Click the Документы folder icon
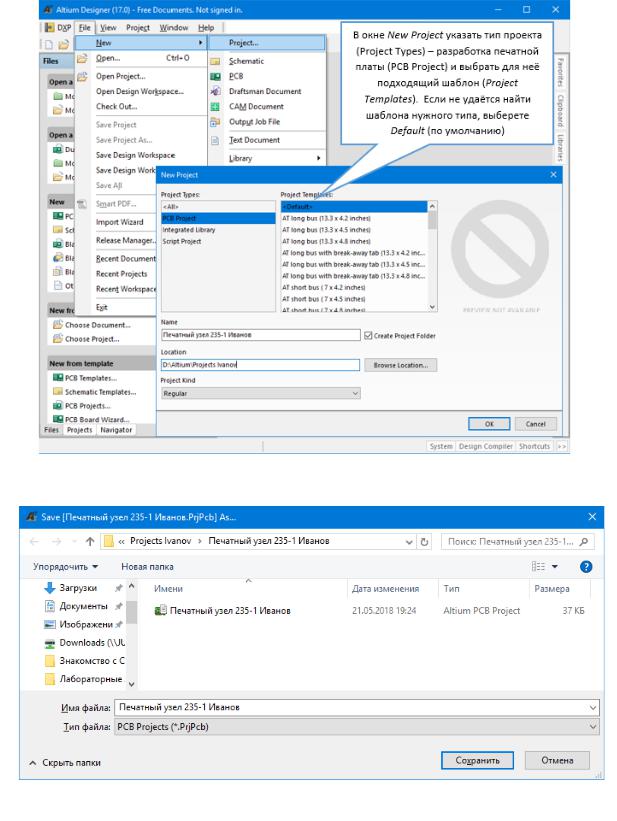This screenshot has height=821, width=617. click(x=50, y=606)
